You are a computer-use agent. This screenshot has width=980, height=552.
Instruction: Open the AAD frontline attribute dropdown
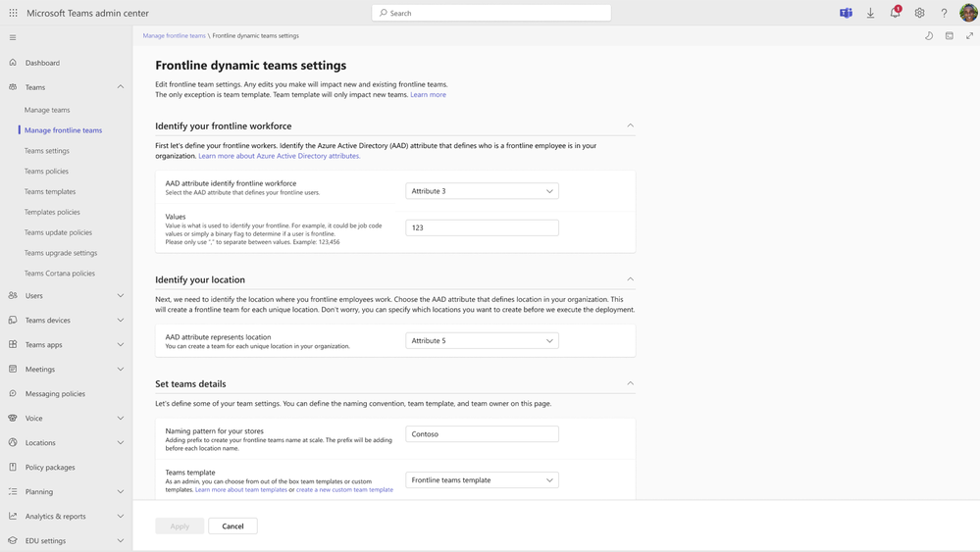pyautogui.click(x=482, y=191)
